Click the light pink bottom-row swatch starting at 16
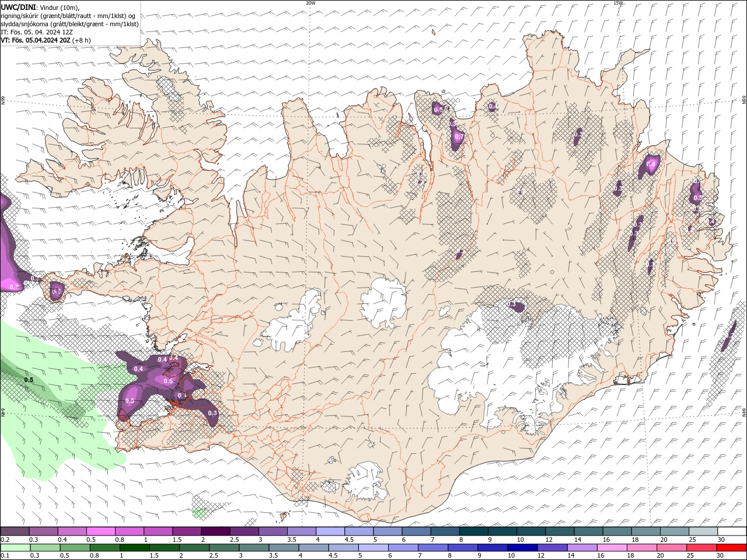Screen dimensions: 747x560 611,548
